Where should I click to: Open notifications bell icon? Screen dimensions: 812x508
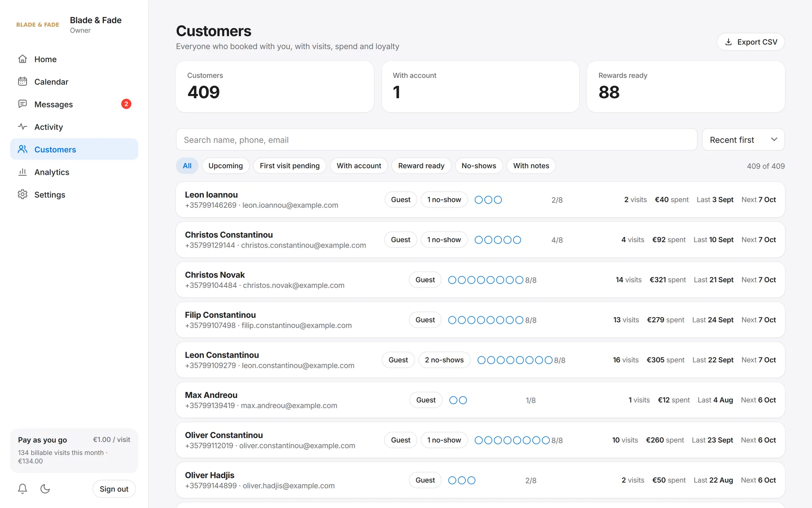point(22,489)
